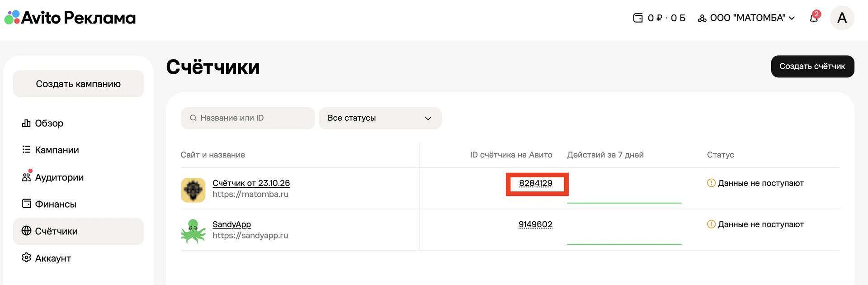This screenshot has height=285, width=868.
Task: Open Кампании in the sidebar
Action: [78, 150]
